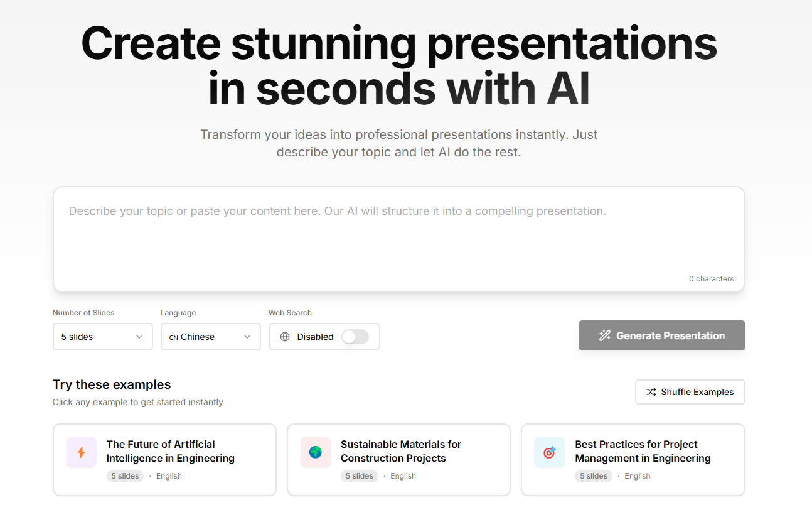Click the globe earth icon on Sustainable Materials card

point(316,452)
